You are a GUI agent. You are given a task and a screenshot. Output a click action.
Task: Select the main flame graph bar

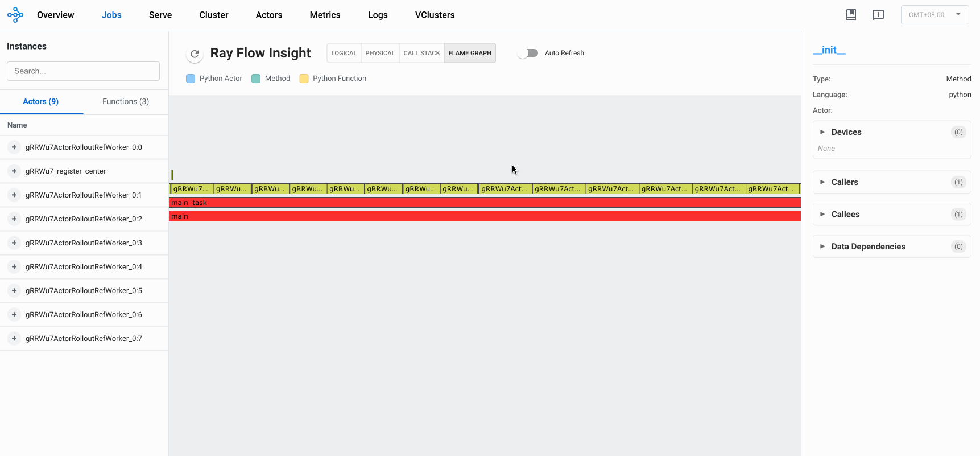pos(485,216)
